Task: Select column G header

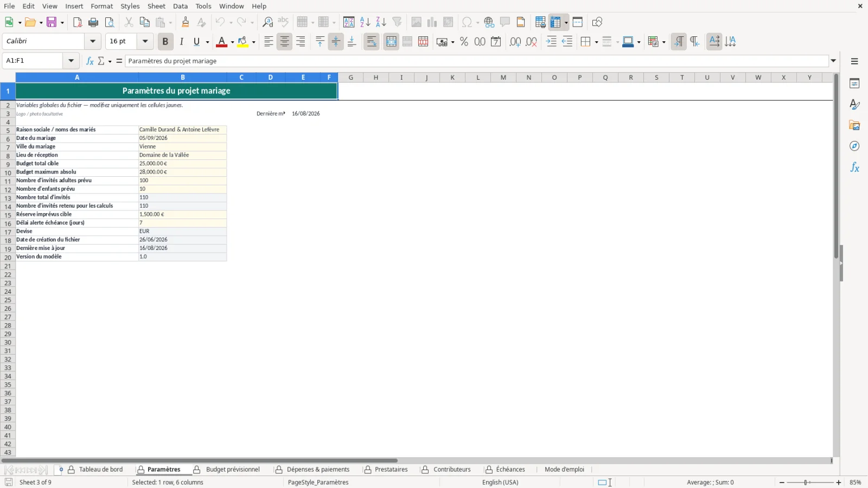Action: point(351,78)
